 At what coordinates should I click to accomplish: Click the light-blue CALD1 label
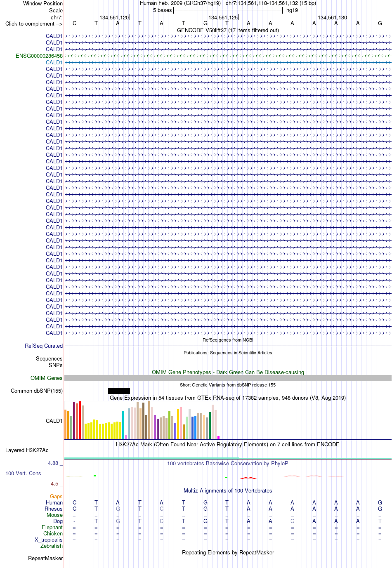click(54, 62)
